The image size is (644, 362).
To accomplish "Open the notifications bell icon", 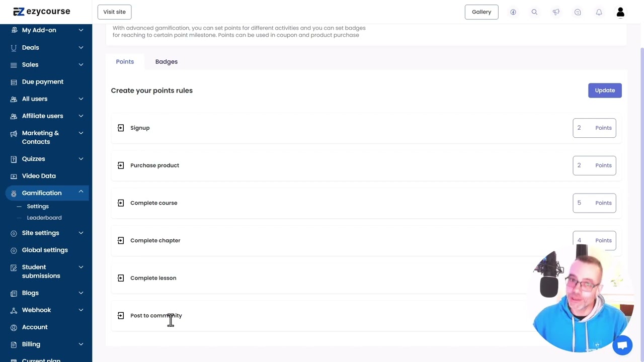I will 599,12.
